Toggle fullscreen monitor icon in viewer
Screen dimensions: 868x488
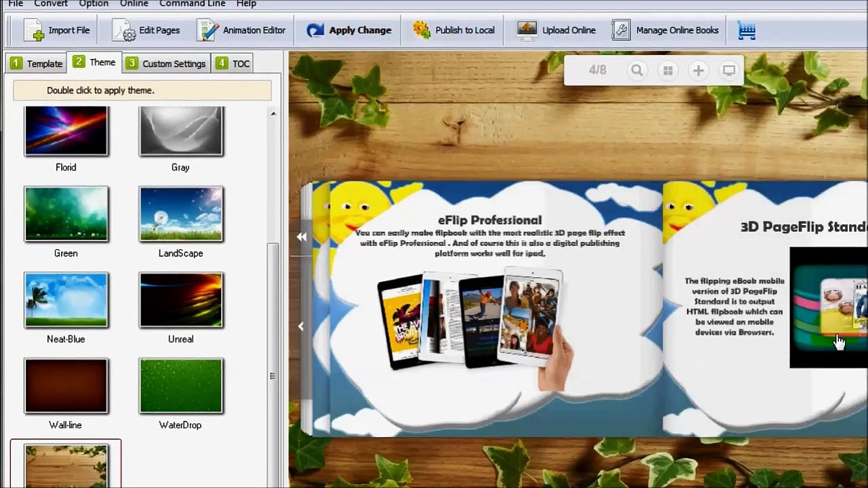tap(729, 70)
